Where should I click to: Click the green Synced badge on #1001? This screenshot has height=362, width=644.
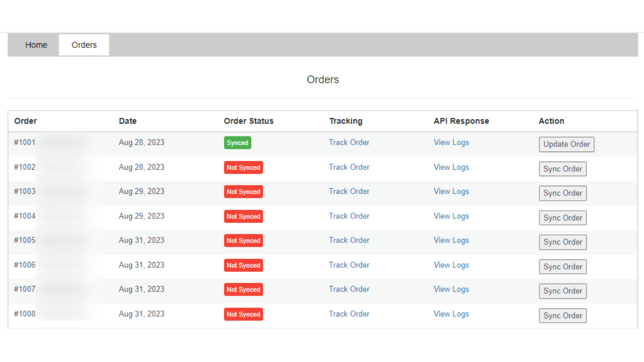[237, 142]
